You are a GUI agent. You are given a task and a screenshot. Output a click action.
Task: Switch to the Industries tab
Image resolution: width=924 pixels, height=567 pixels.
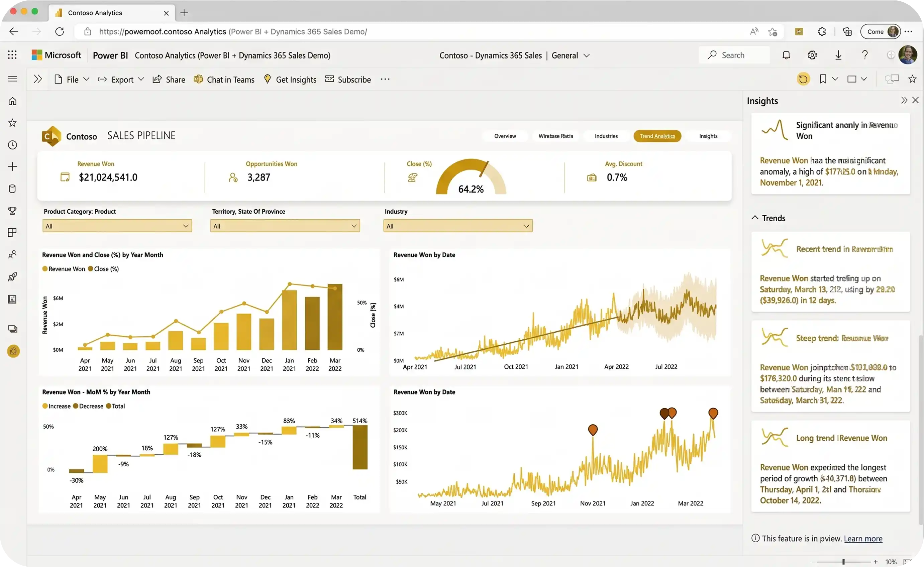(606, 136)
